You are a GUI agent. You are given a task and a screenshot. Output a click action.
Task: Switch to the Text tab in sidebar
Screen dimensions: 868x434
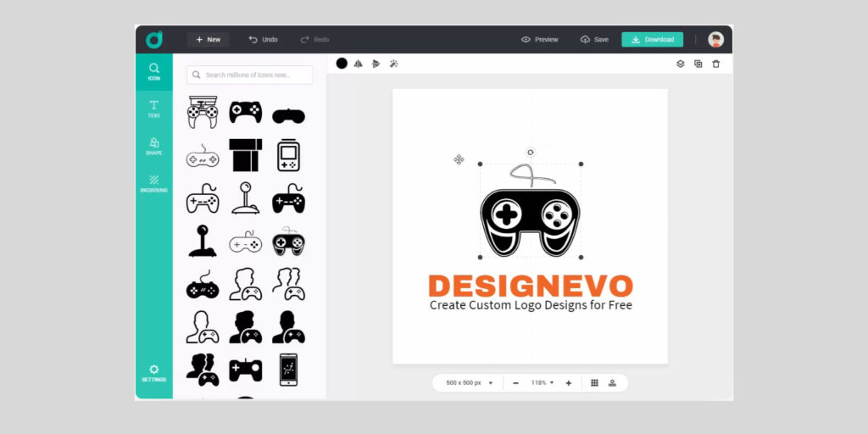click(x=153, y=108)
